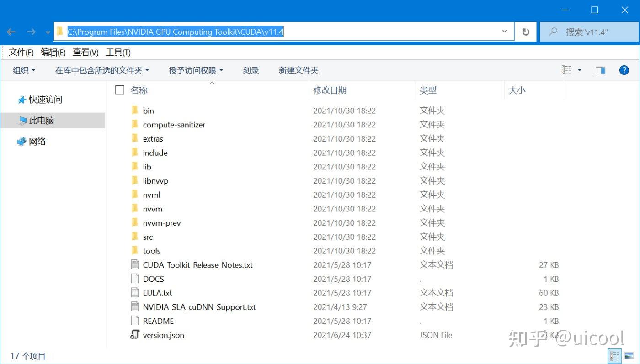
Task: Tick the select-all checkbox in header
Action: pyautogui.click(x=120, y=90)
